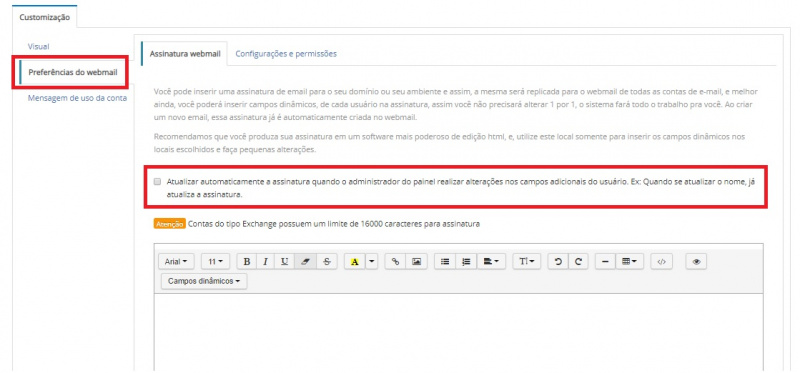The width and height of the screenshot is (800, 373).
Task: Open the Visual section in sidebar
Action: click(x=38, y=46)
